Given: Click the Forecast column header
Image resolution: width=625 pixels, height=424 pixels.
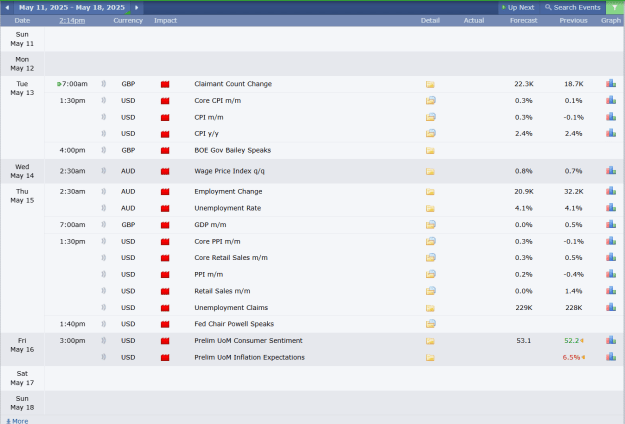Looking at the screenshot, I should 523,20.
